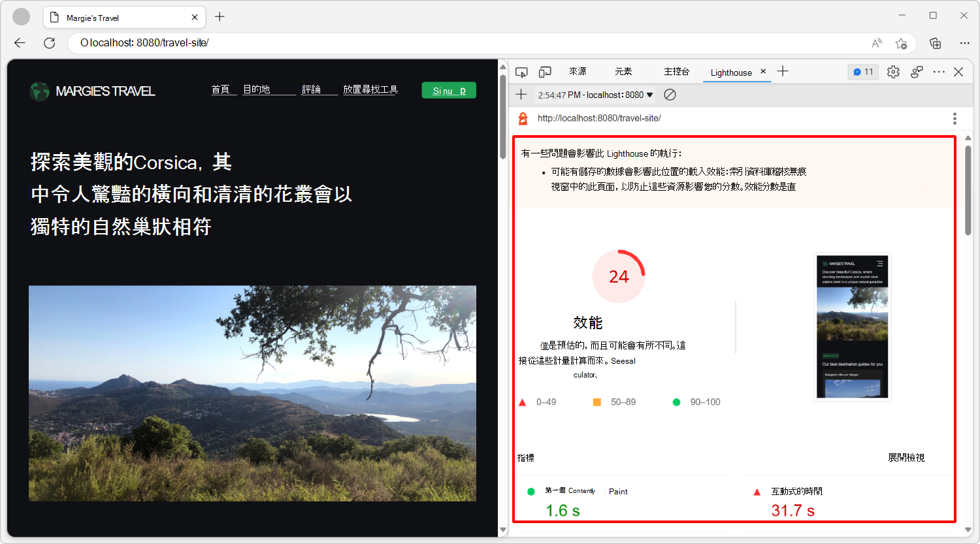The height and width of the screenshot is (544, 980).
Task: Open the DevTools overflow menu
Action: tap(939, 72)
